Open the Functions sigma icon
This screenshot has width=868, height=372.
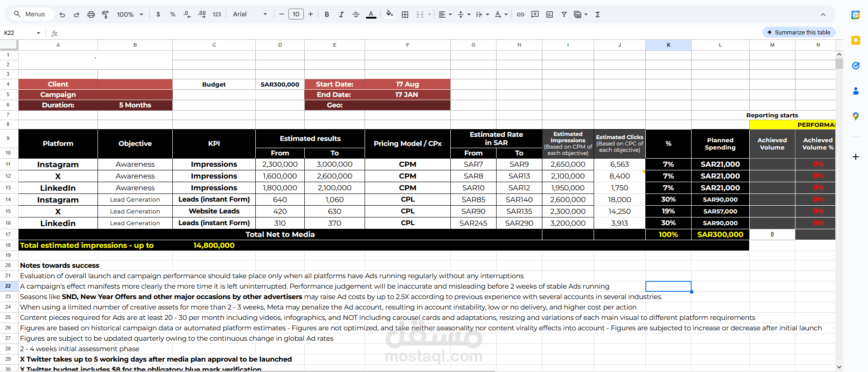point(598,14)
